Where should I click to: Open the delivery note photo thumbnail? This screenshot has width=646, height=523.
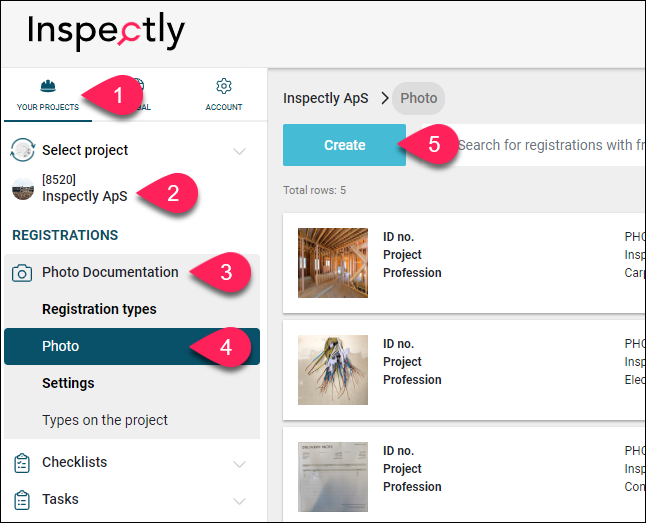333,477
